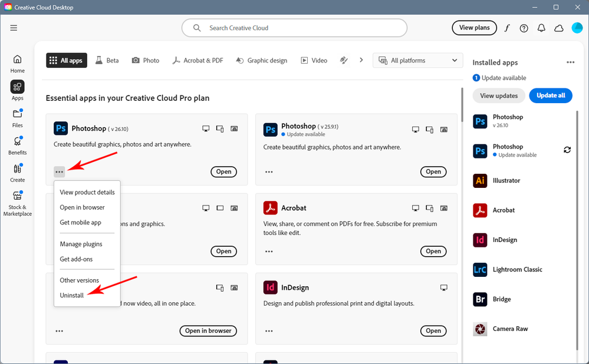Open Create in sidebar
The image size is (589, 364).
tap(17, 173)
